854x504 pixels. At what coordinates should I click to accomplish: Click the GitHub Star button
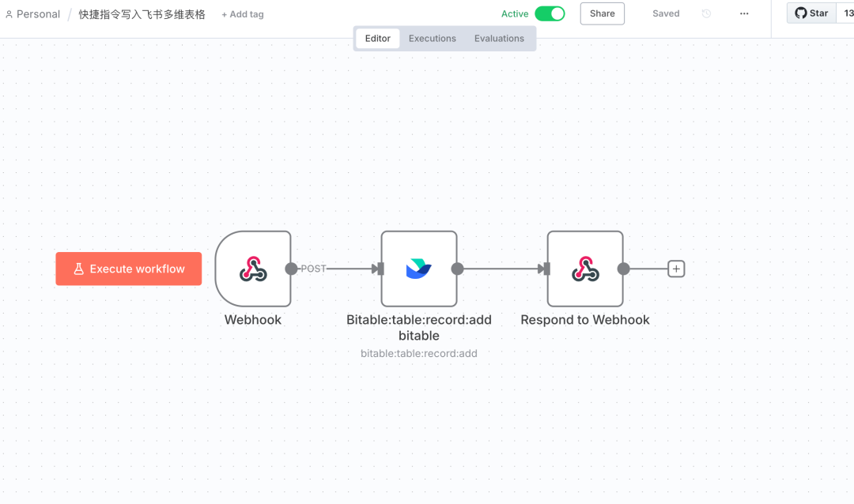pos(811,13)
